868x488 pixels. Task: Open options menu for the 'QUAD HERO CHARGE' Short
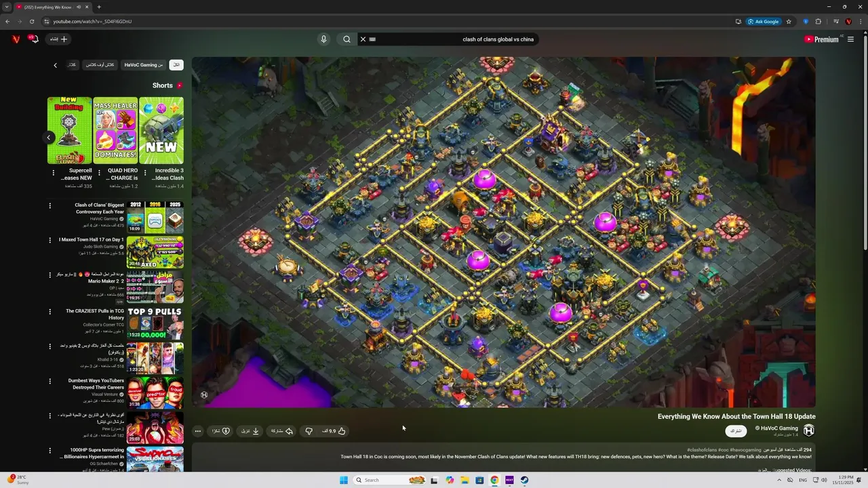(99, 174)
